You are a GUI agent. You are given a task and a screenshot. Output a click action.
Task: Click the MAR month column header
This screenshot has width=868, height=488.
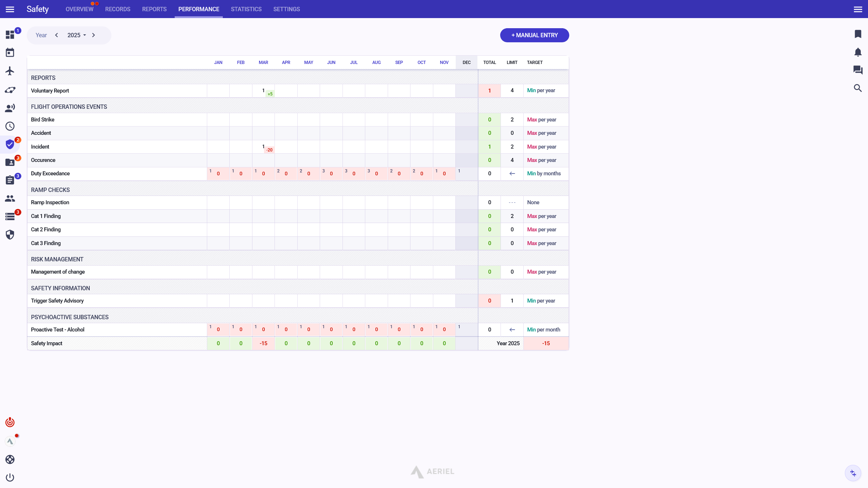tap(263, 63)
